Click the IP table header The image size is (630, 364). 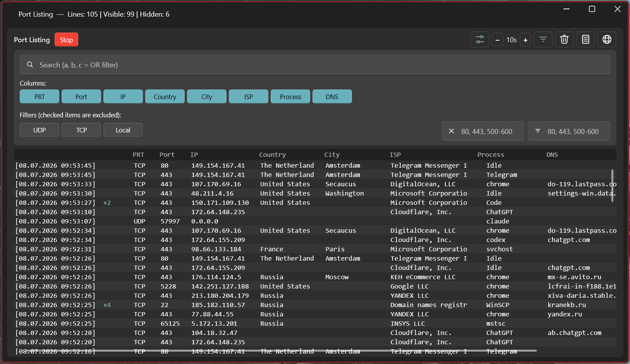pos(194,155)
